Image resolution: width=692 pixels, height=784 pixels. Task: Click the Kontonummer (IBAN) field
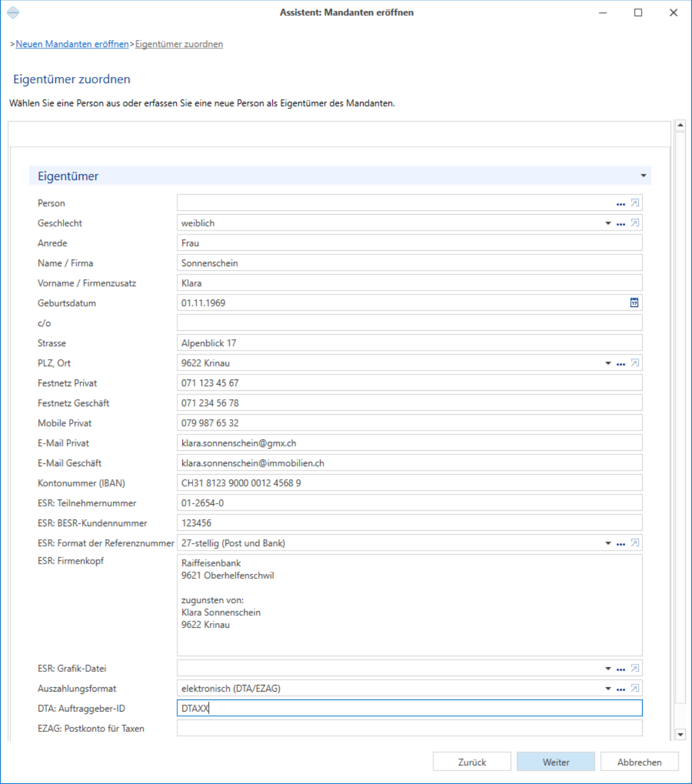point(410,483)
